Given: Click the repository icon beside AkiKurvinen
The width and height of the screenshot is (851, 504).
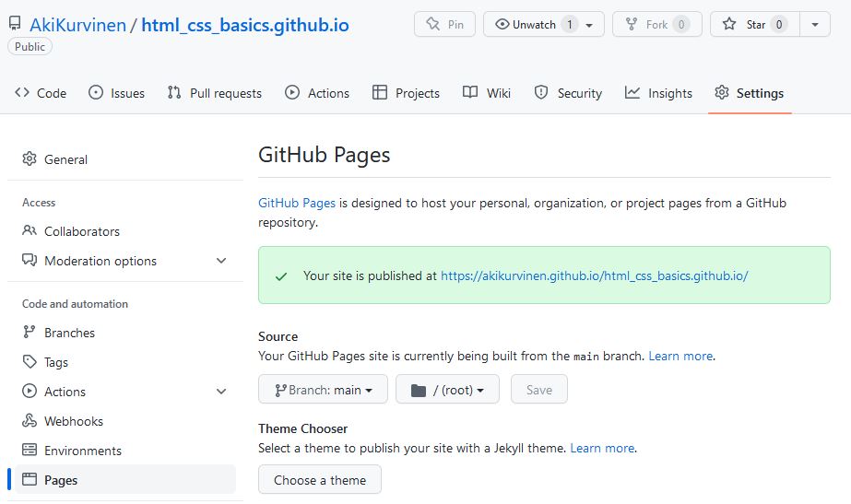Looking at the screenshot, I should click(15, 24).
